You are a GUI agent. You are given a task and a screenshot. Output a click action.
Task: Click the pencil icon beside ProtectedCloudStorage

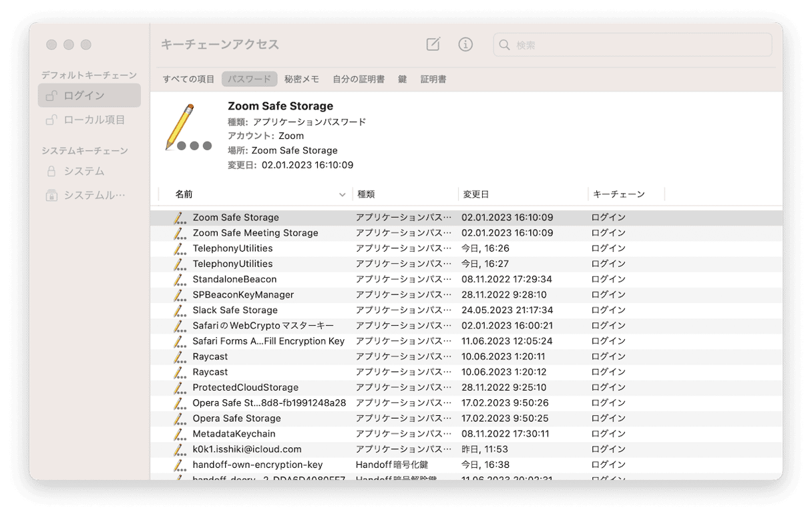pyautogui.click(x=179, y=387)
